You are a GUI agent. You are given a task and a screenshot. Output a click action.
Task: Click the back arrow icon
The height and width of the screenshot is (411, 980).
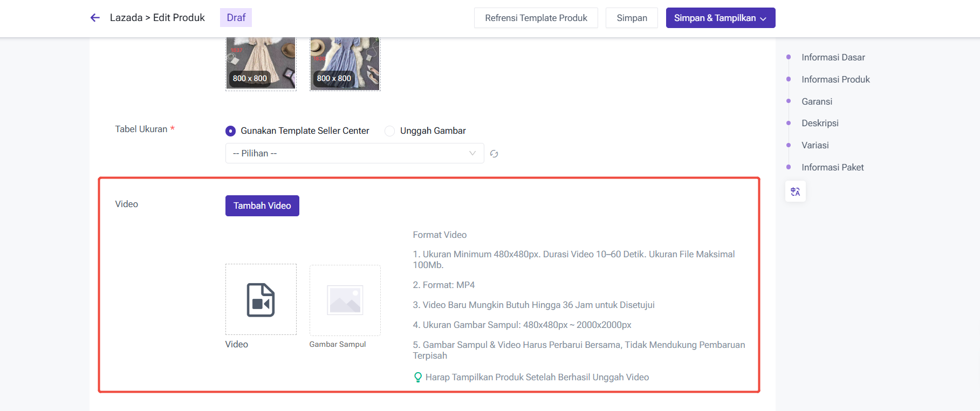pos(95,18)
